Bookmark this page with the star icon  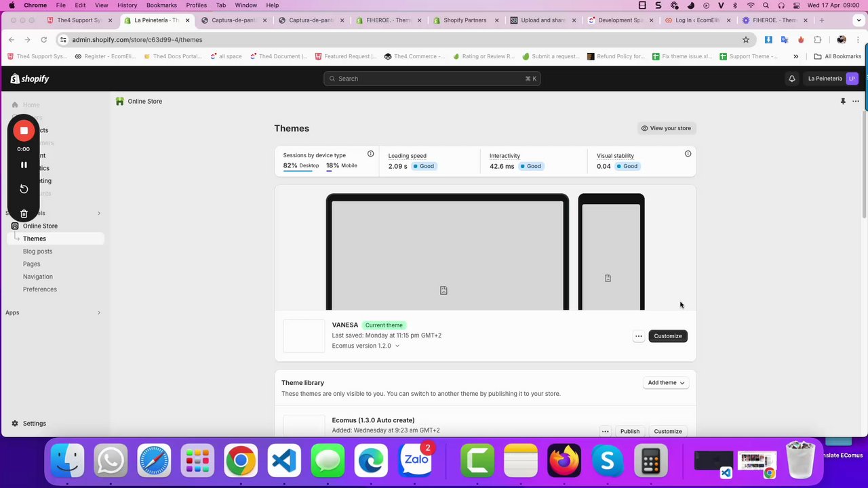point(746,39)
